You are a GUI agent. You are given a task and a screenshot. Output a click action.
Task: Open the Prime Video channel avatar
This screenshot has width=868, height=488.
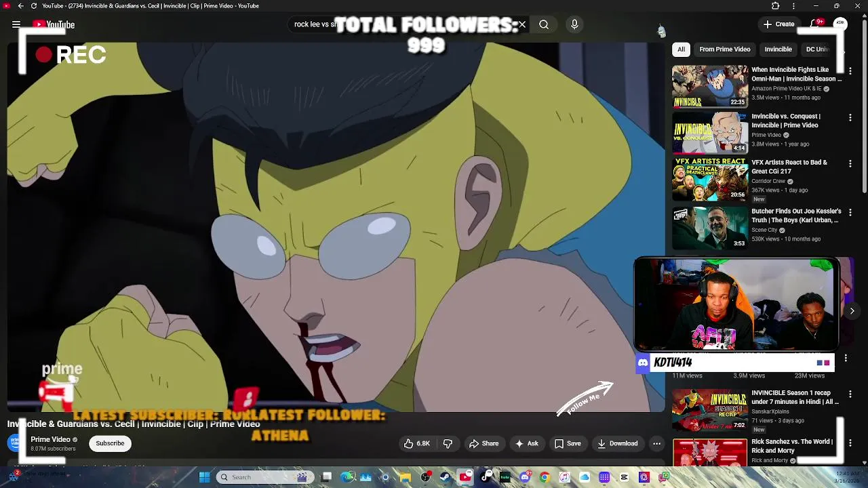click(x=16, y=443)
